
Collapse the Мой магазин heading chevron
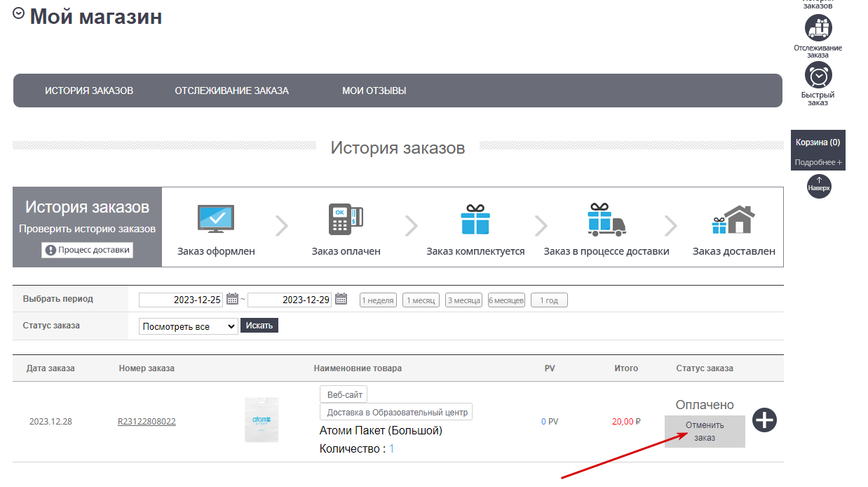click(19, 13)
